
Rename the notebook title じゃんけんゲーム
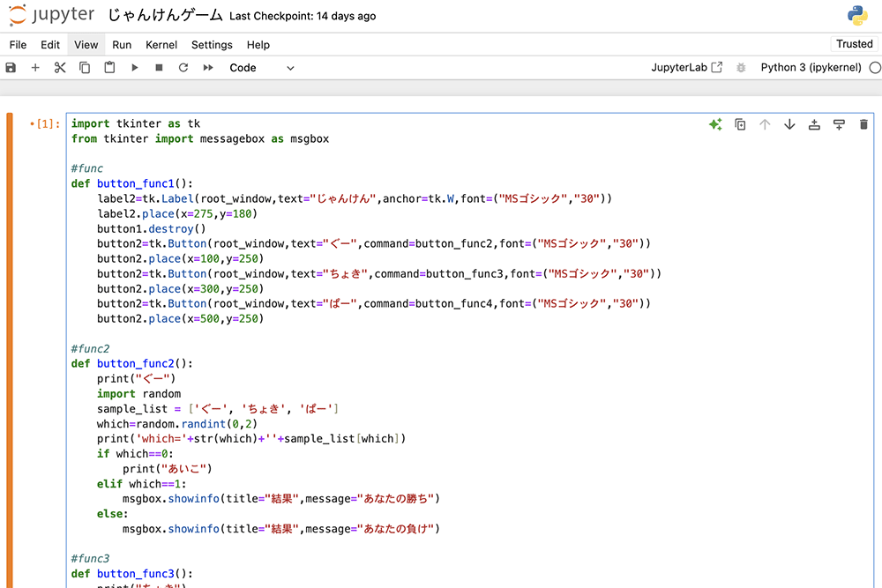[x=165, y=15]
